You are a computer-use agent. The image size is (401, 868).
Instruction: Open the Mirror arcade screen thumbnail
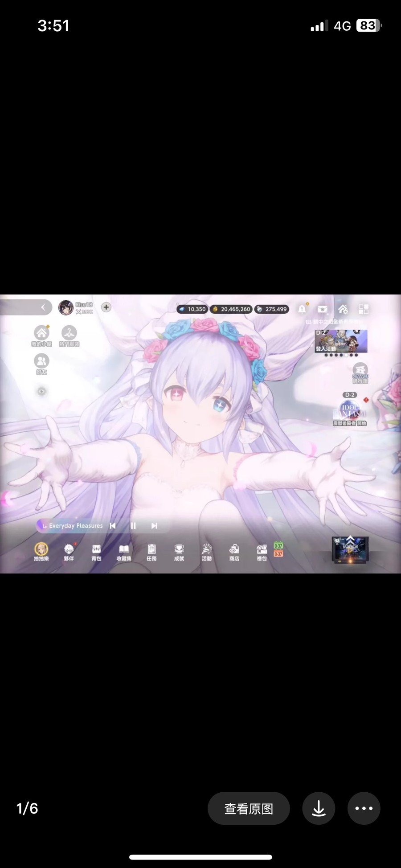(351, 549)
